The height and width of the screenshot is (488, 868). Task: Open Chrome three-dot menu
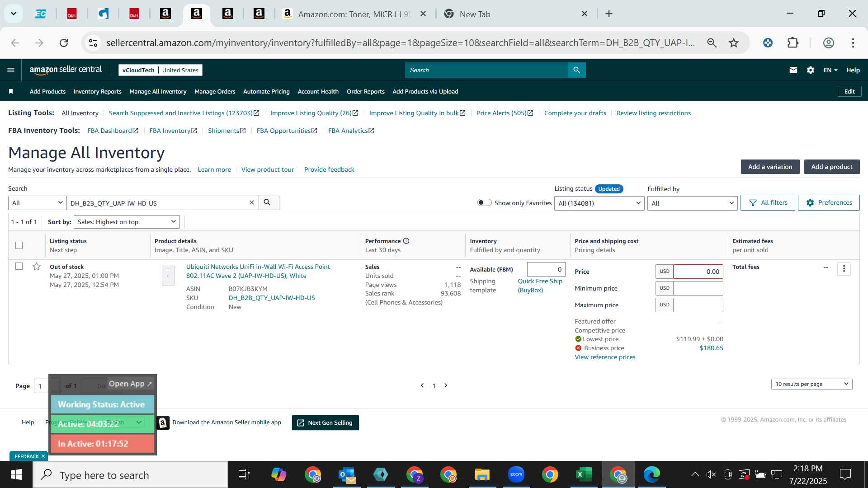(x=853, y=43)
